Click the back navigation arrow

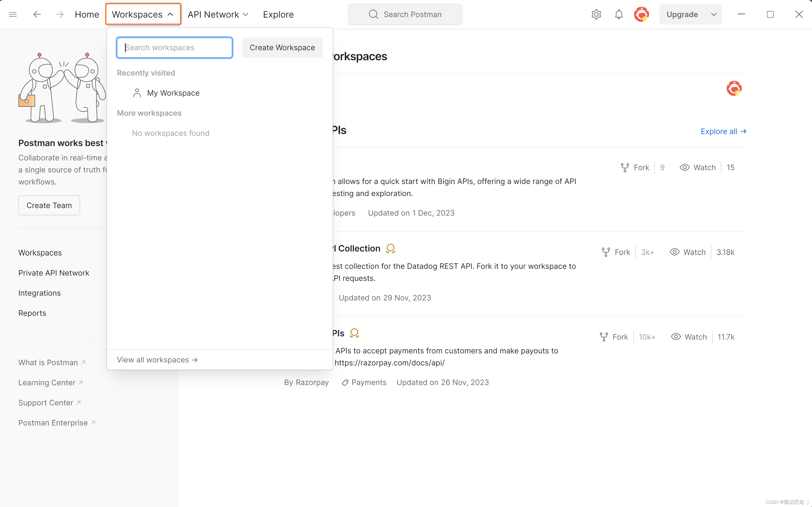click(37, 14)
